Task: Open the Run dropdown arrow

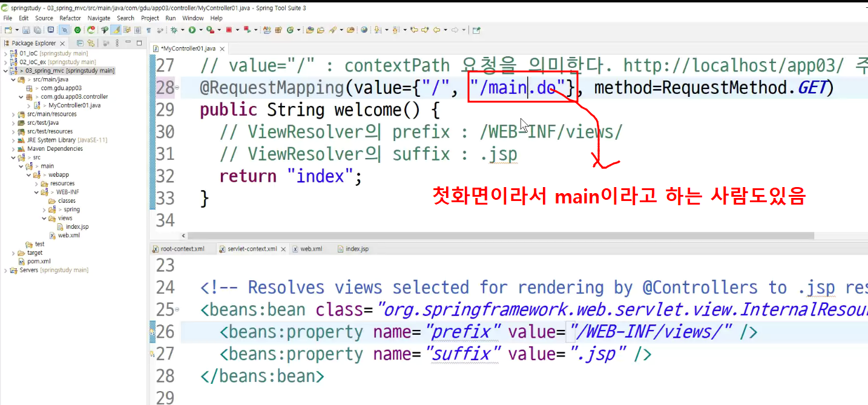Action: (201, 30)
